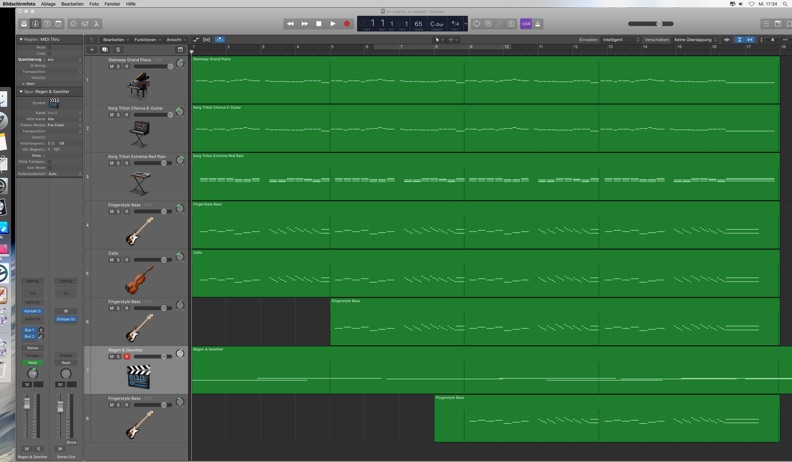Toggle the global track solo S button

tap(118, 49)
